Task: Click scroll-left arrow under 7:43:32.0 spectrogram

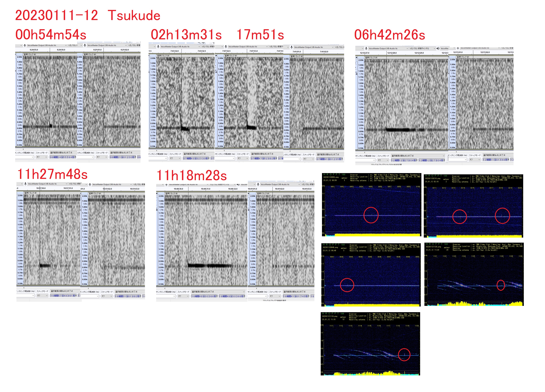Action: coord(157,151)
